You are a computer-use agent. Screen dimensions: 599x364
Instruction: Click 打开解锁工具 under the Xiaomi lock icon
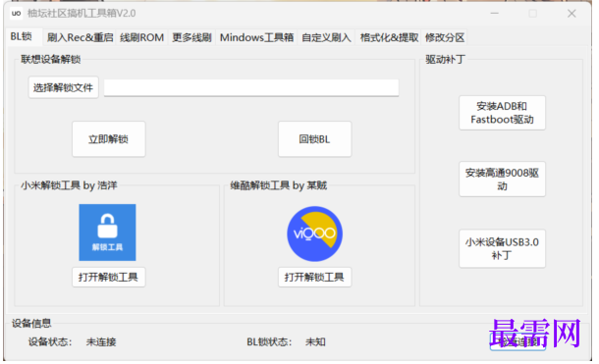click(108, 277)
